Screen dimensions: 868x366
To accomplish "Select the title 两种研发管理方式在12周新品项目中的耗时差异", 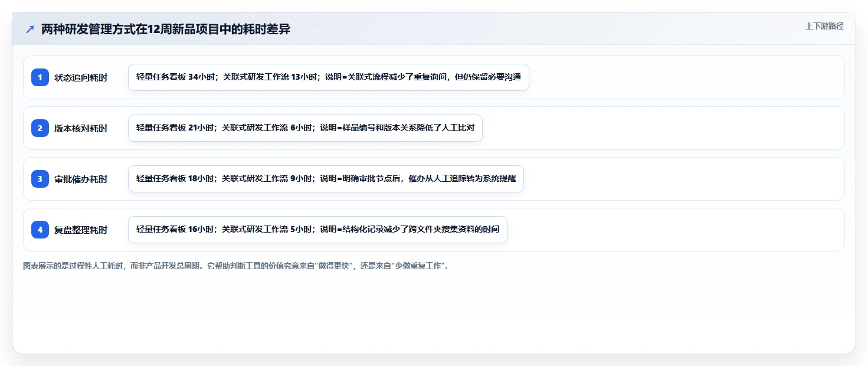I will pyautogui.click(x=166, y=29).
